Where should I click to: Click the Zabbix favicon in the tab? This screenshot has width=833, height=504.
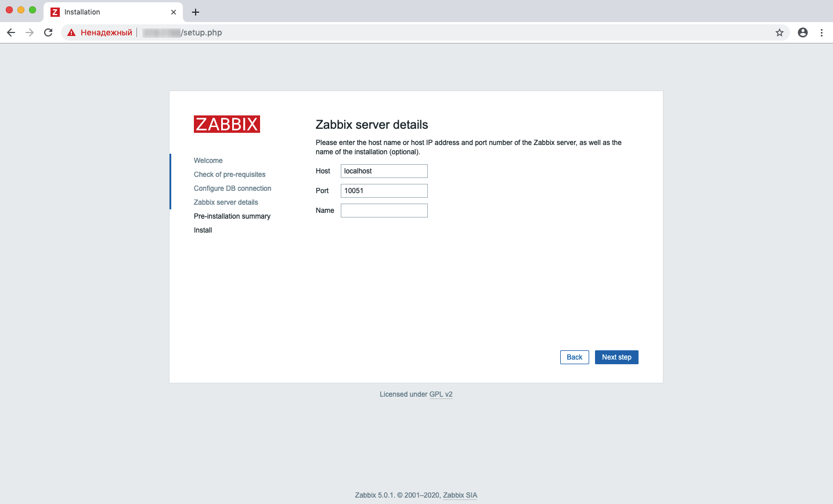pyautogui.click(x=55, y=12)
